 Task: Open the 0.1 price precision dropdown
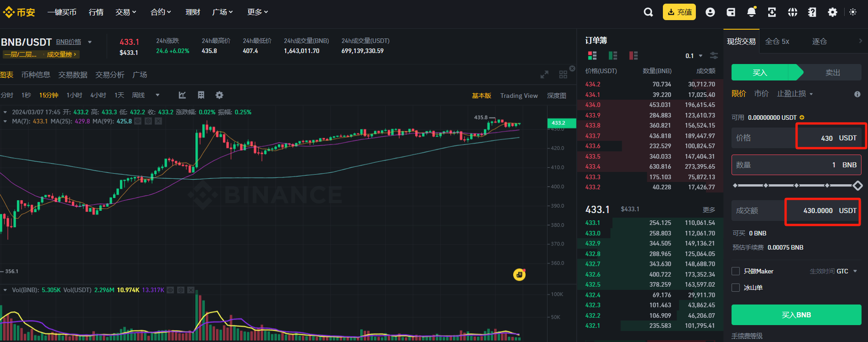[x=694, y=56]
